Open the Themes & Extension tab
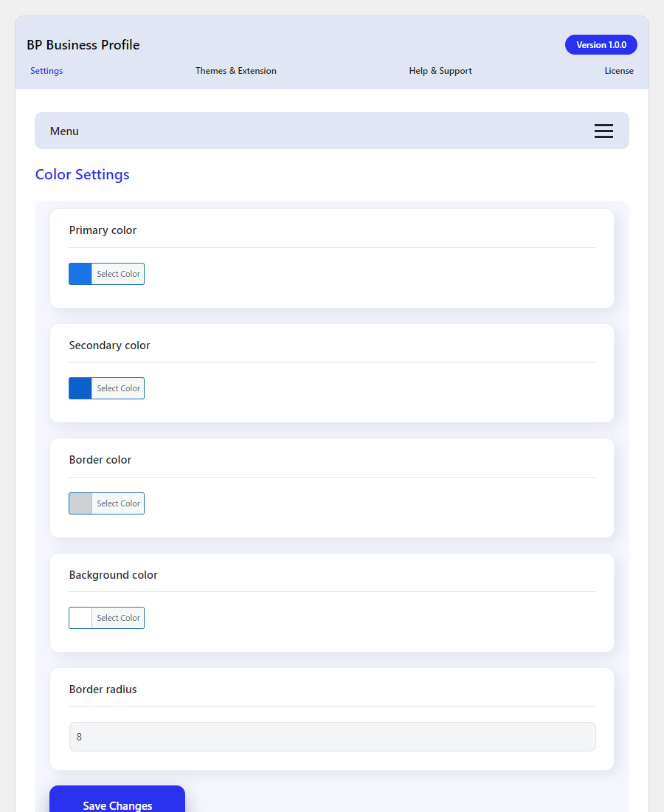The width and height of the screenshot is (664, 812). 236,71
